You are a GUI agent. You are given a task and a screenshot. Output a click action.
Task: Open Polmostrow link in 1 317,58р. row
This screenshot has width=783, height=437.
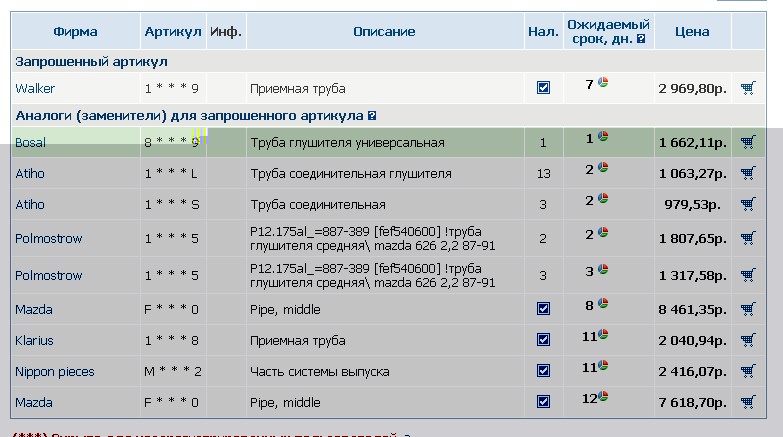(x=48, y=275)
